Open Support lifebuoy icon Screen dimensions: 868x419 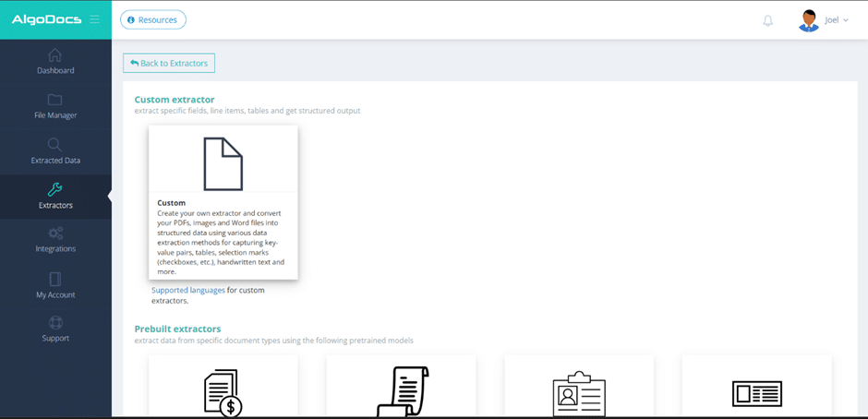(55, 323)
